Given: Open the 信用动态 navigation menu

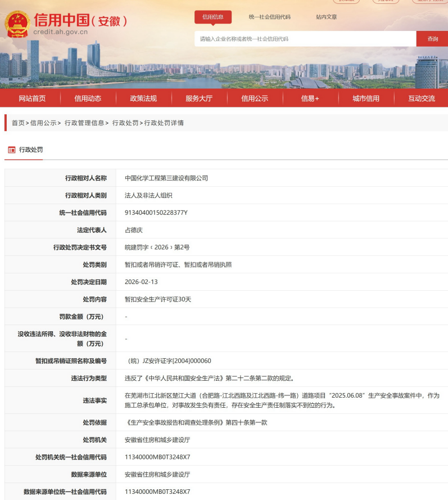Looking at the screenshot, I should [88, 98].
